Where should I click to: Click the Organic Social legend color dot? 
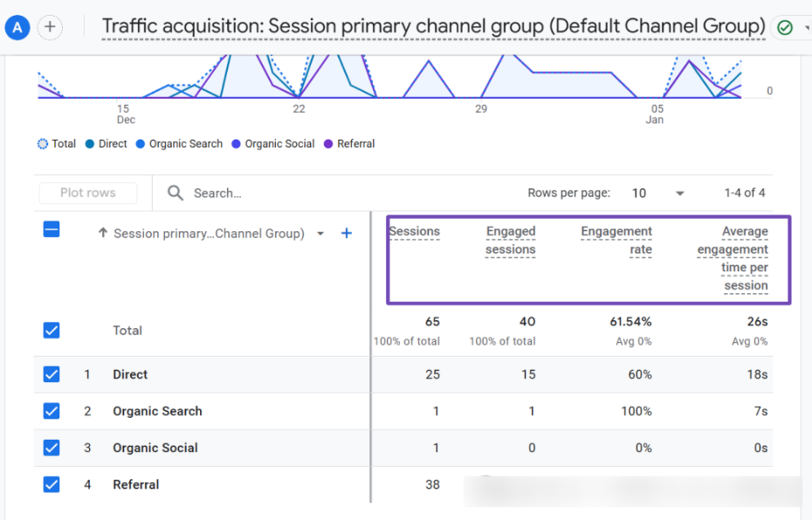coord(237,144)
